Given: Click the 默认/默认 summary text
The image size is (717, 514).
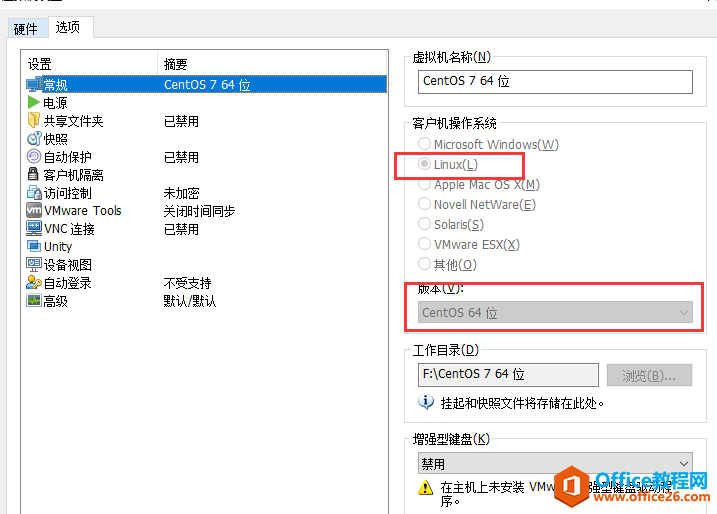Looking at the screenshot, I should (x=190, y=301).
